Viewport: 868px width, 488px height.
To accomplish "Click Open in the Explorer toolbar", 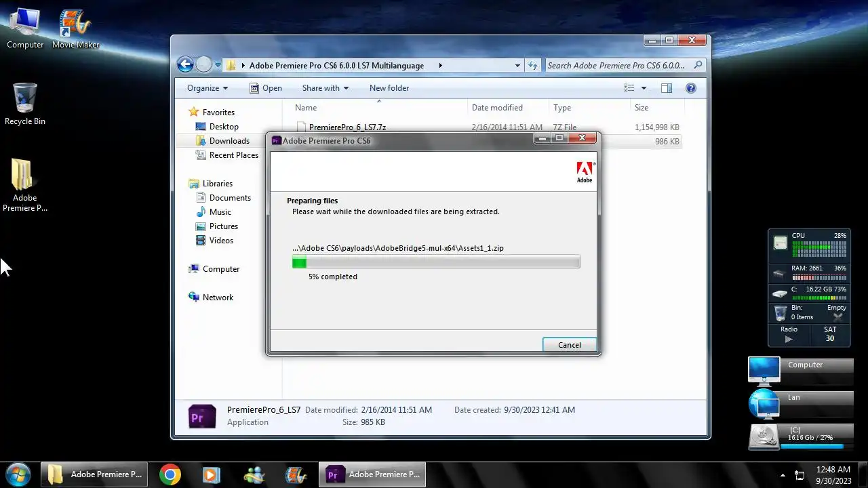I will (265, 88).
